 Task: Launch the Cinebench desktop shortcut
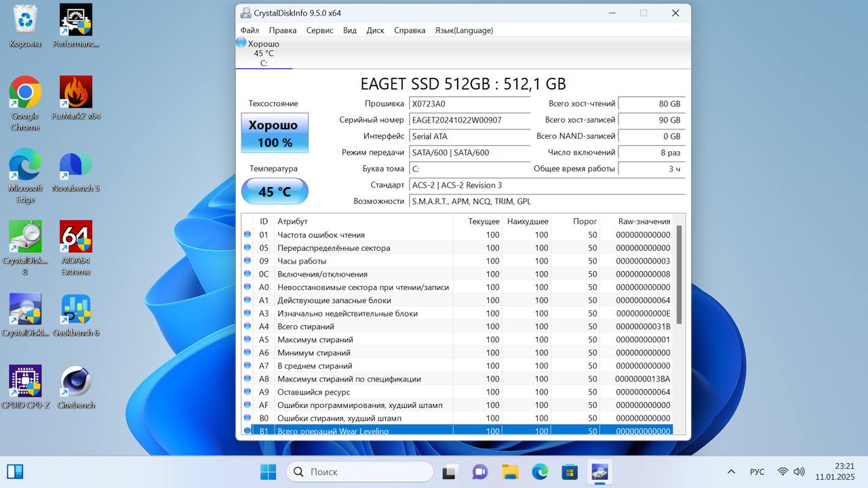coord(76,387)
